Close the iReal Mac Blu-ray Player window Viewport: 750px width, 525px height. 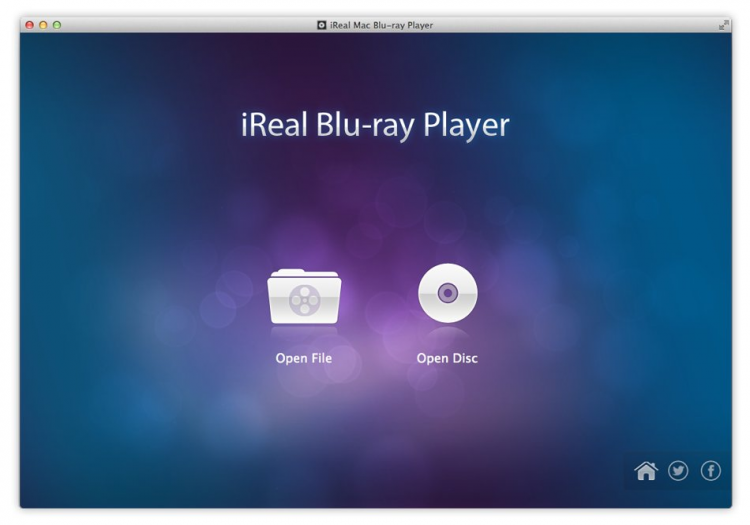[x=30, y=25]
